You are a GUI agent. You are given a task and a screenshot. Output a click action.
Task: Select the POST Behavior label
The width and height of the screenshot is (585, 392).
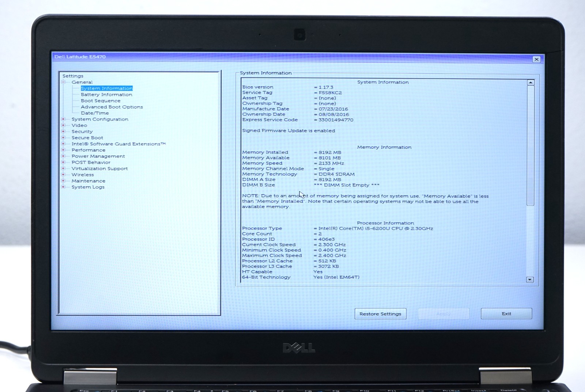pos(91,163)
